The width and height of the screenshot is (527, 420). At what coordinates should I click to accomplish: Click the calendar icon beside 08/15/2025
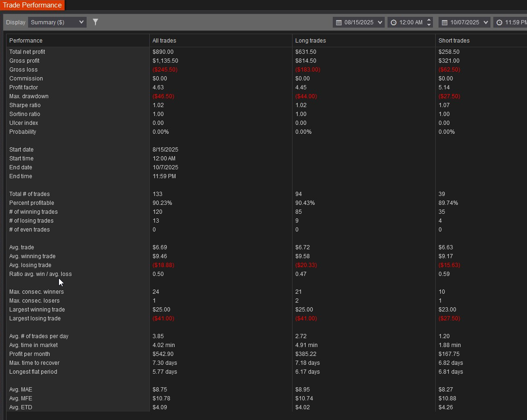pyautogui.click(x=338, y=22)
